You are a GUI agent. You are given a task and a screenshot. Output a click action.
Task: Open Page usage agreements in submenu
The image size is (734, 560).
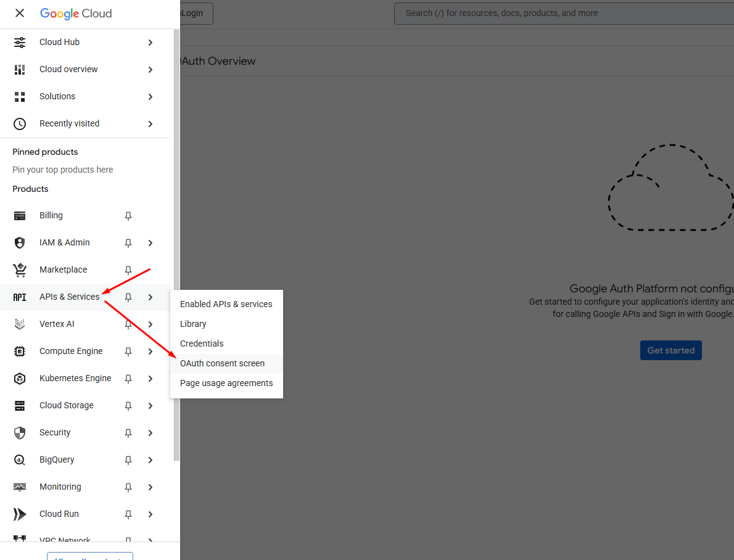[x=226, y=383]
